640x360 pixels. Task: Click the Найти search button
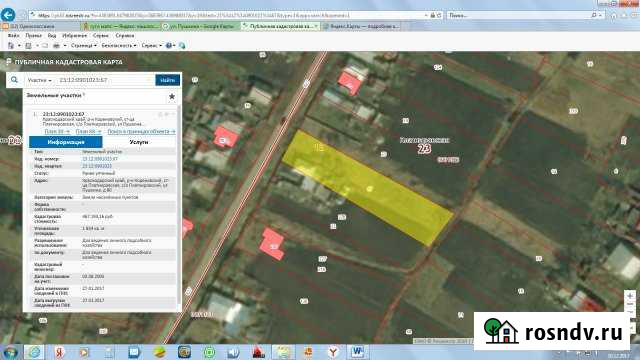coord(167,80)
